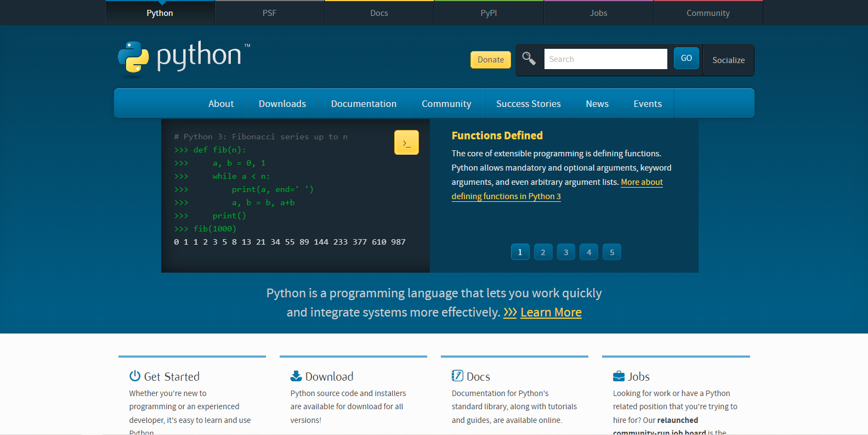Screen dimensions: 868x435
Task: Click the Functions Defined heading
Action: point(497,135)
